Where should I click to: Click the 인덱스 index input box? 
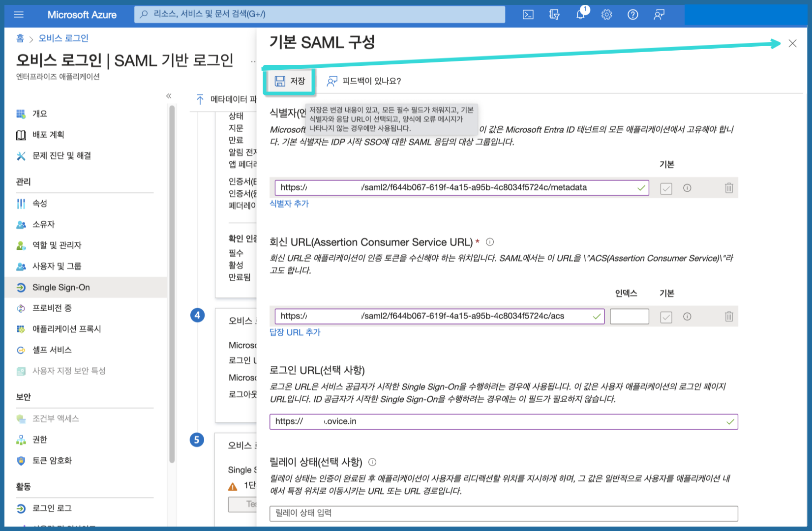tap(630, 317)
